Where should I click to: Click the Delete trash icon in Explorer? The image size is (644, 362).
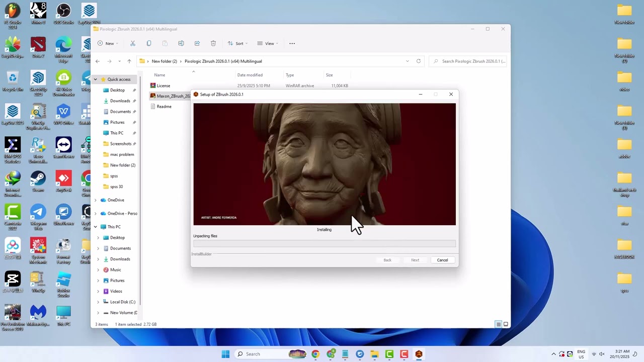213,43
